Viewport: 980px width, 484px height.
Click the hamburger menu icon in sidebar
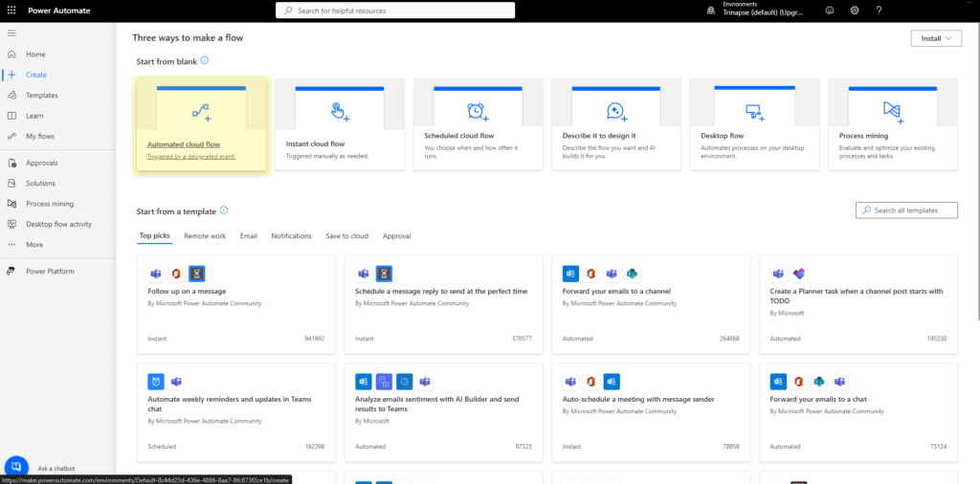tap(11, 33)
